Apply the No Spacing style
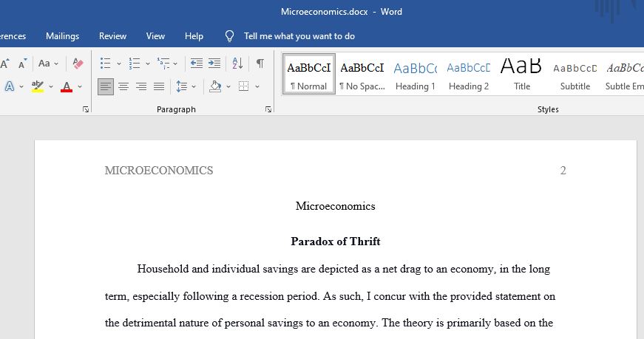Viewport: 644px width, 339px height. (x=362, y=75)
